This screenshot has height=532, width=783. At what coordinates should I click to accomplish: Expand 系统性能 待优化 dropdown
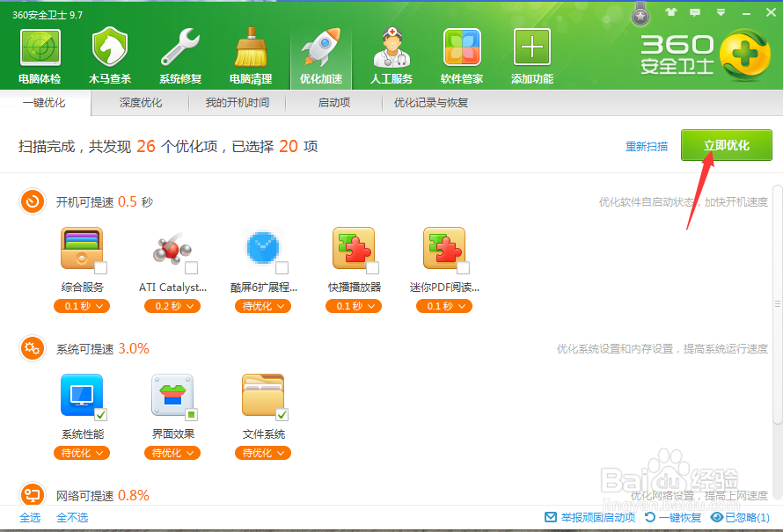(82, 453)
